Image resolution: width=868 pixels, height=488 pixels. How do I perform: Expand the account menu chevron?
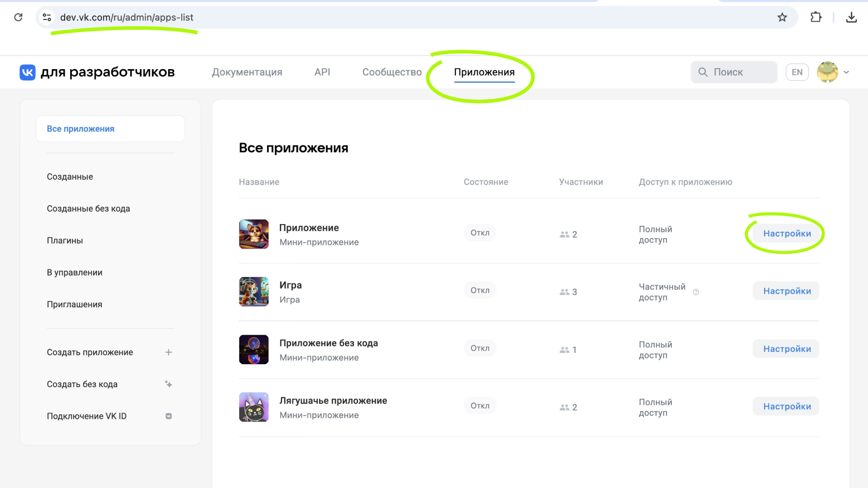coord(846,72)
